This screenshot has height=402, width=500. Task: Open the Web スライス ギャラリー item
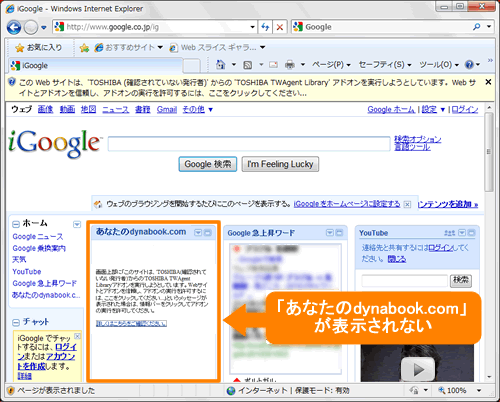tap(217, 48)
